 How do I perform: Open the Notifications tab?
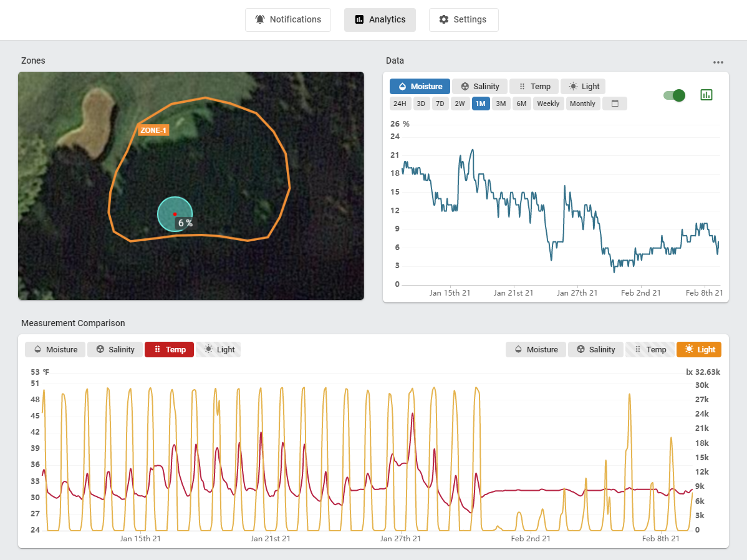coord(287,19)
